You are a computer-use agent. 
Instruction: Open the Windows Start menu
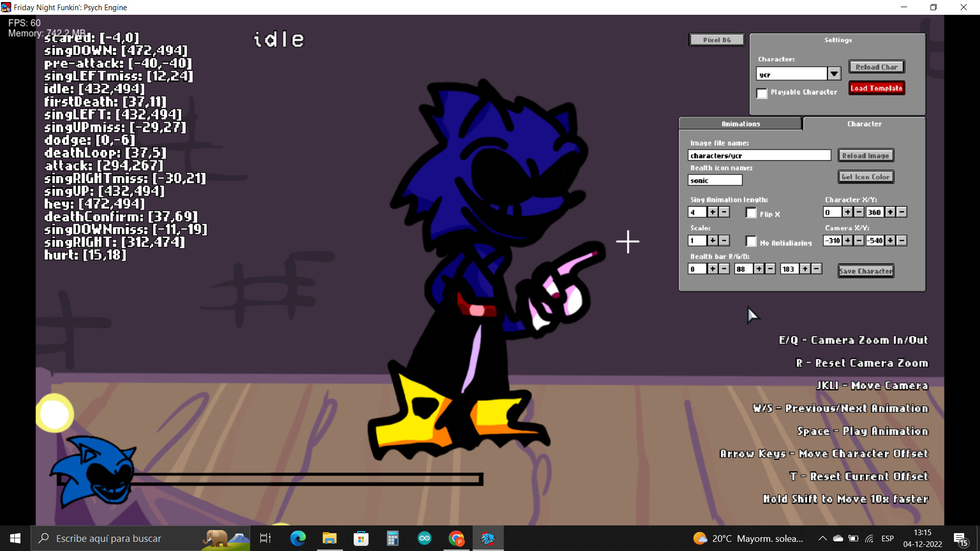coord(15,538)
